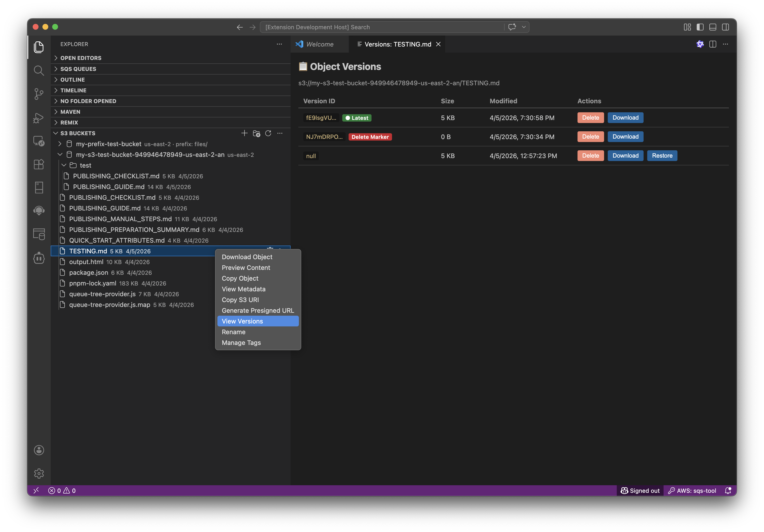Open the chat dropdown arrow in title bar

[x=524, y=27]
